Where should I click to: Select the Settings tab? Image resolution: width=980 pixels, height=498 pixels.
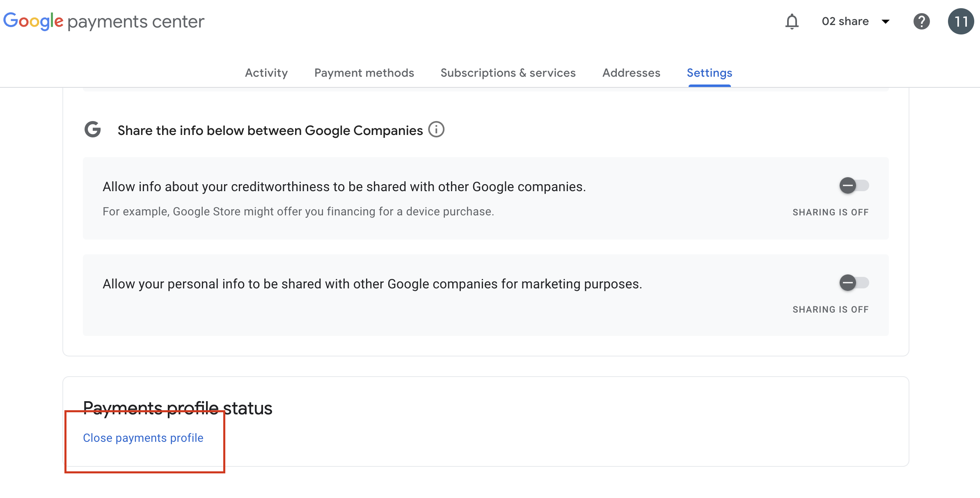tap(710, 73)
